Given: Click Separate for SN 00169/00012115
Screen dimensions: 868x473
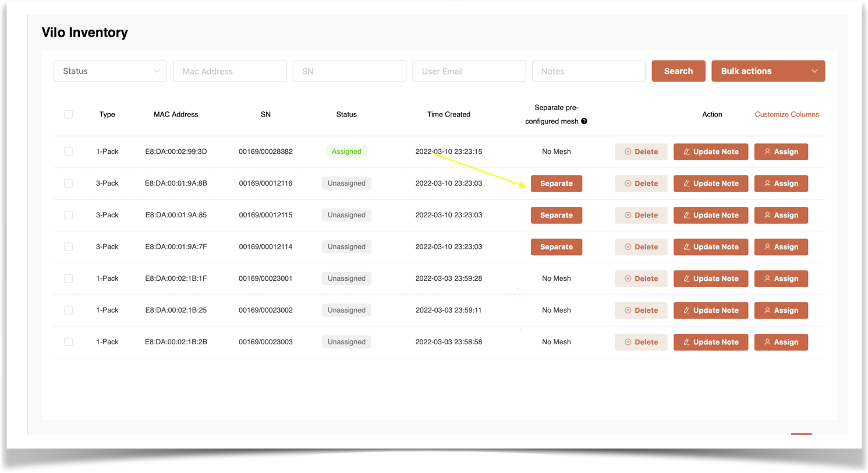Looking at the screenshot, I should pos(557,215).
